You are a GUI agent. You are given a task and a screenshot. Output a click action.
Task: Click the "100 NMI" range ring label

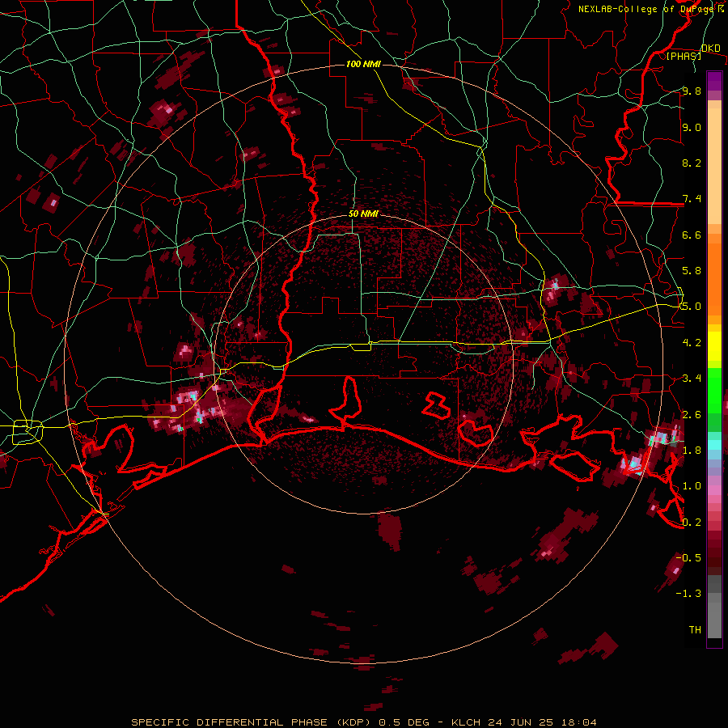[363, 64]
